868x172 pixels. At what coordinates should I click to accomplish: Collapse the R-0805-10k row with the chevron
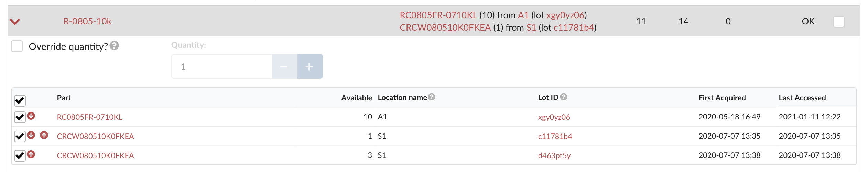click(x=15, y=22)
